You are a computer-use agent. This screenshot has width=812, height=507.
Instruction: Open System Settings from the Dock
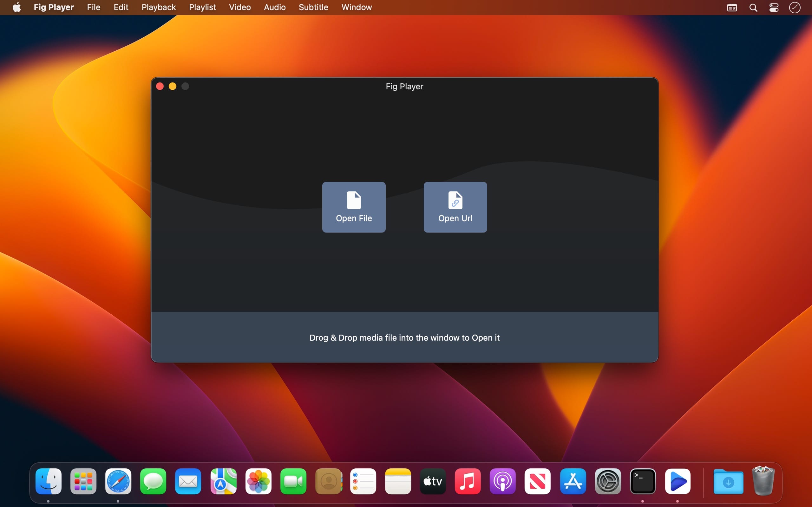point(608,481)
